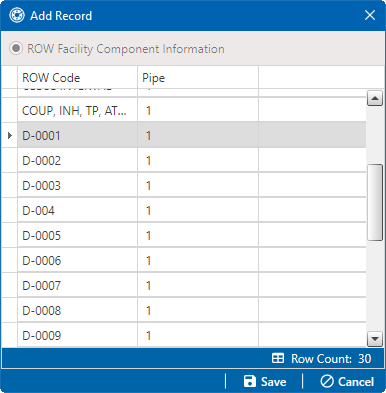This screenshot has width=386, height=393.
Task: Click the row indicator arrow beside D-0001
Action: [10, 135]
